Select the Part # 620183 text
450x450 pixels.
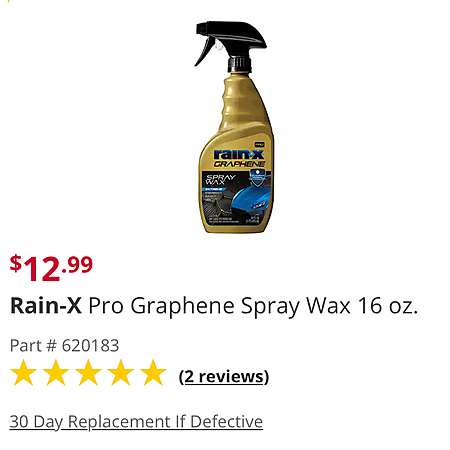[x=64, y=345]
